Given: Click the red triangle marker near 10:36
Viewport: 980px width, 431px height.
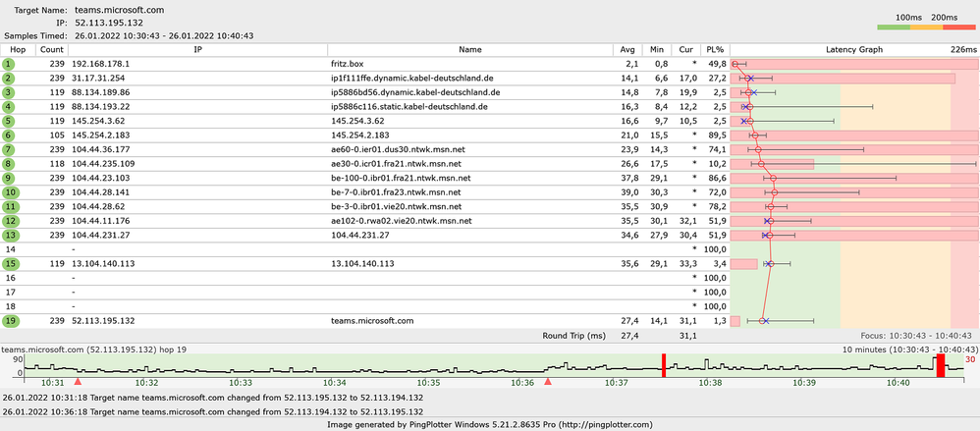Looking at the screenshot, I should click(548, 380).
